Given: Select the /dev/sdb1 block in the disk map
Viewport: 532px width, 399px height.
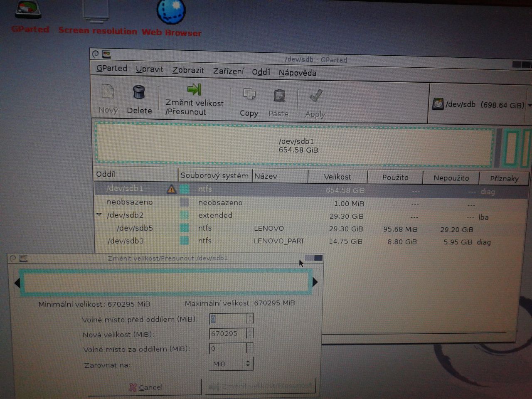Looking at the screenshot, I should click(295, 144).
